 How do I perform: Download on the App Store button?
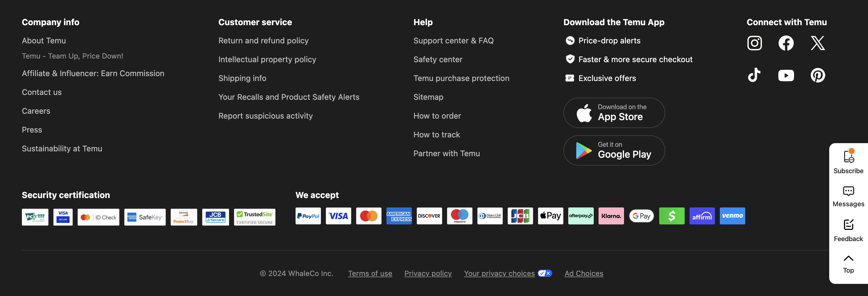tap(614, 113)
